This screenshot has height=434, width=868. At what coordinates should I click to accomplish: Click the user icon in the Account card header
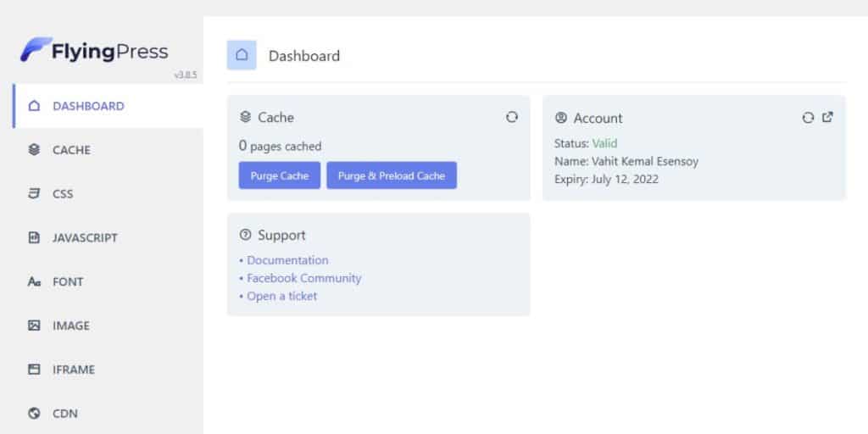pyautogui.click(x=561, y=117)
